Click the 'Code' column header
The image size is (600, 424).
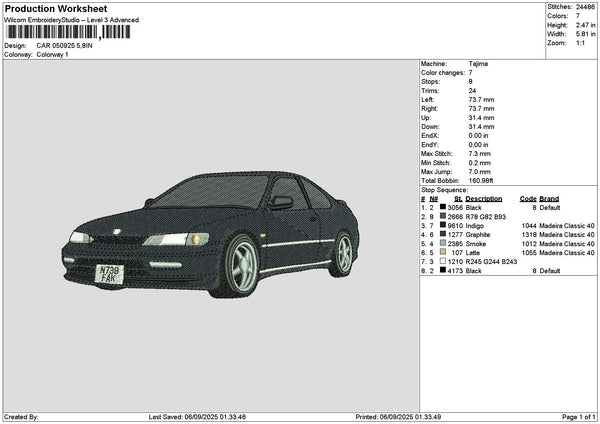528,199
